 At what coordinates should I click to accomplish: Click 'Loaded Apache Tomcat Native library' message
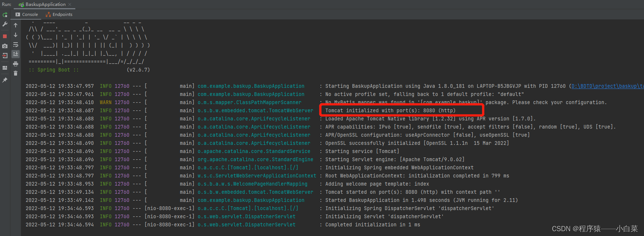click(x=430, y=119)
